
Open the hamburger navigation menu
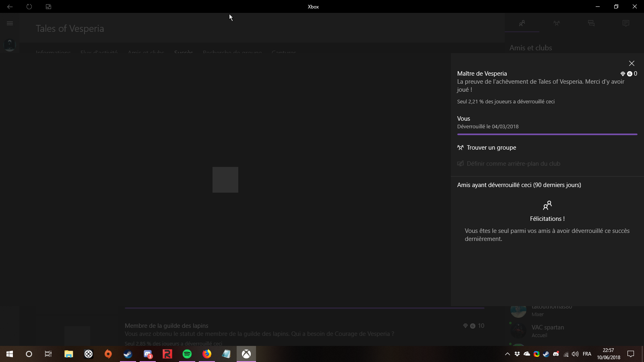pyautogui.click(x=10, y=23)
